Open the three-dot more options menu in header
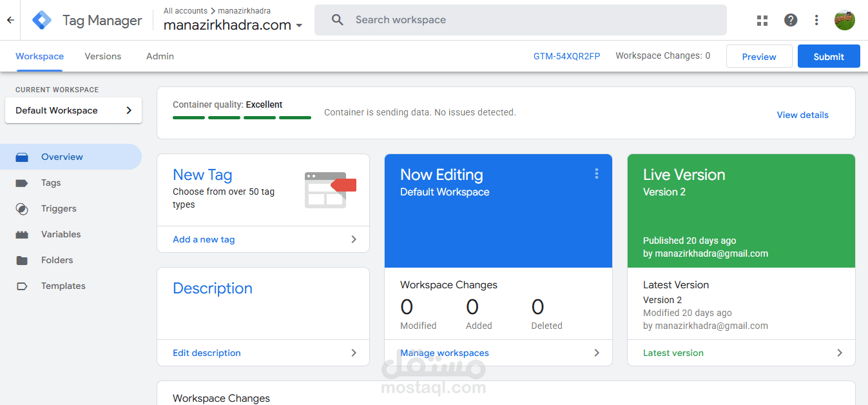The image size is (868, 405). pyautogui.click(x=816, y=20)
